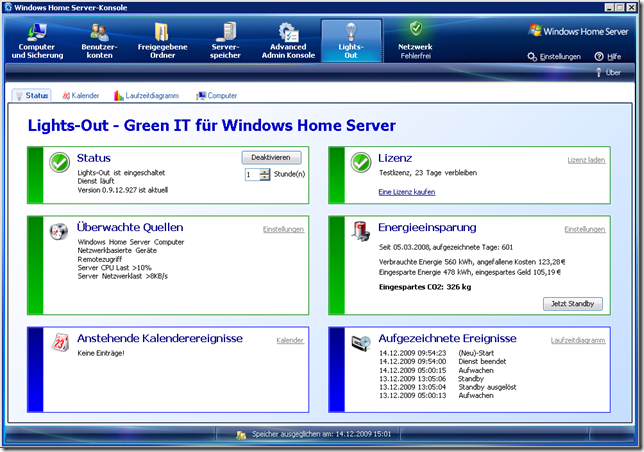
Task: Open Kalender link in Kalenderereignisse panel
Action: pyautogui.click(x=290, y=340)
